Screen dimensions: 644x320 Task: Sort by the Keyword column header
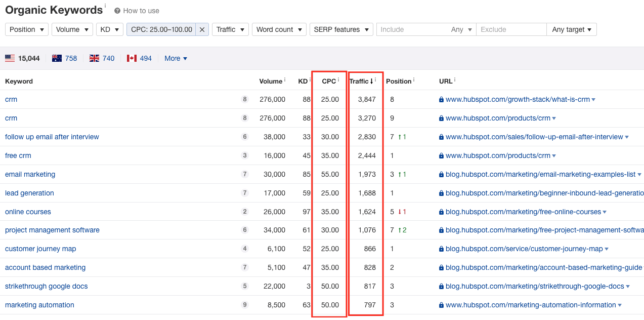pos(19,81)
